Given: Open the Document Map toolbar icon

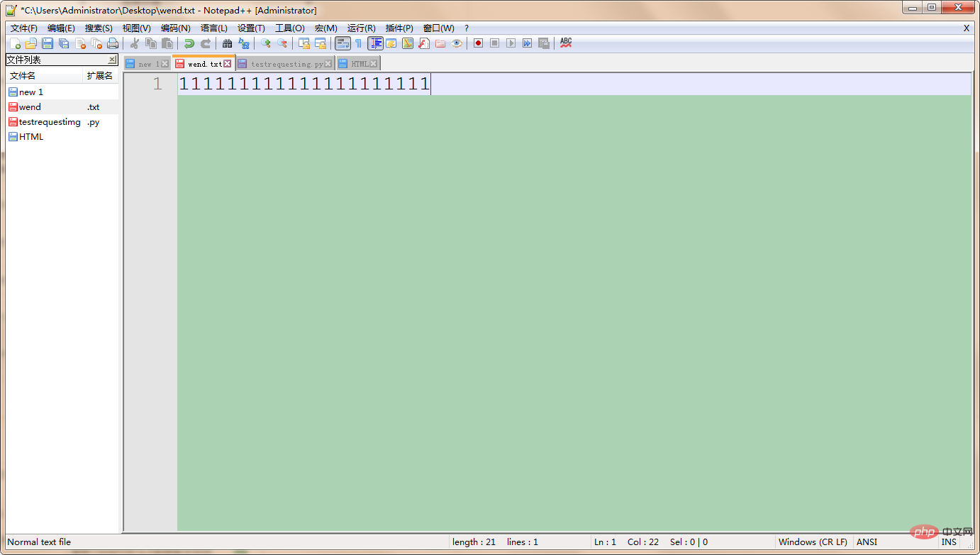Looking at the screenshot, I should tap(408, 43).
